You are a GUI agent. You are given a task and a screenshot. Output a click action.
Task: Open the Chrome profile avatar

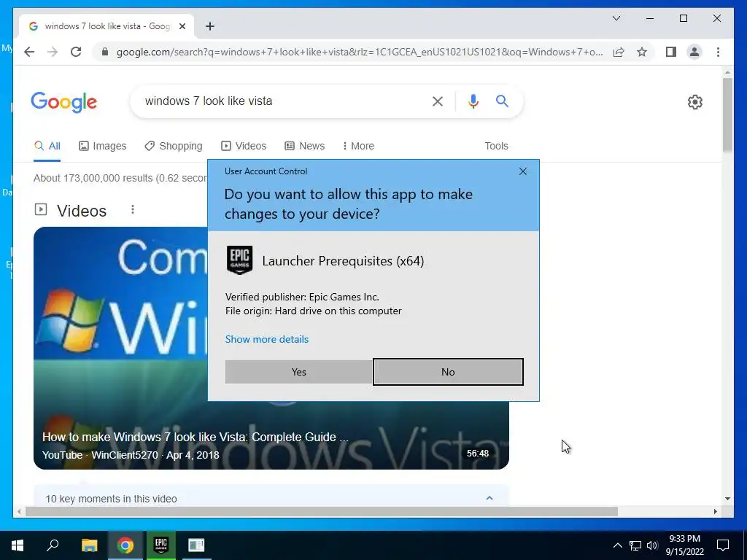coord(694,52)
